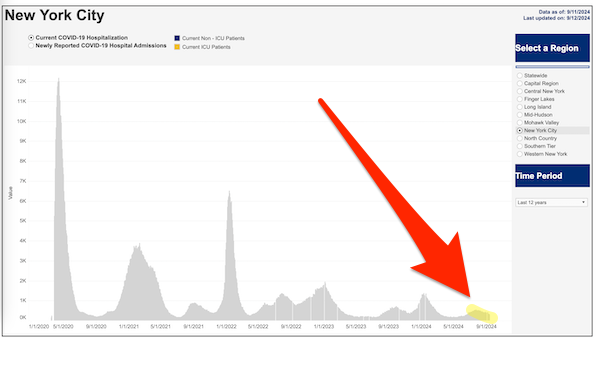600x380 pixels.
Task: Click the yellow Current ICU Patients swatch
Action: [177, 47]
